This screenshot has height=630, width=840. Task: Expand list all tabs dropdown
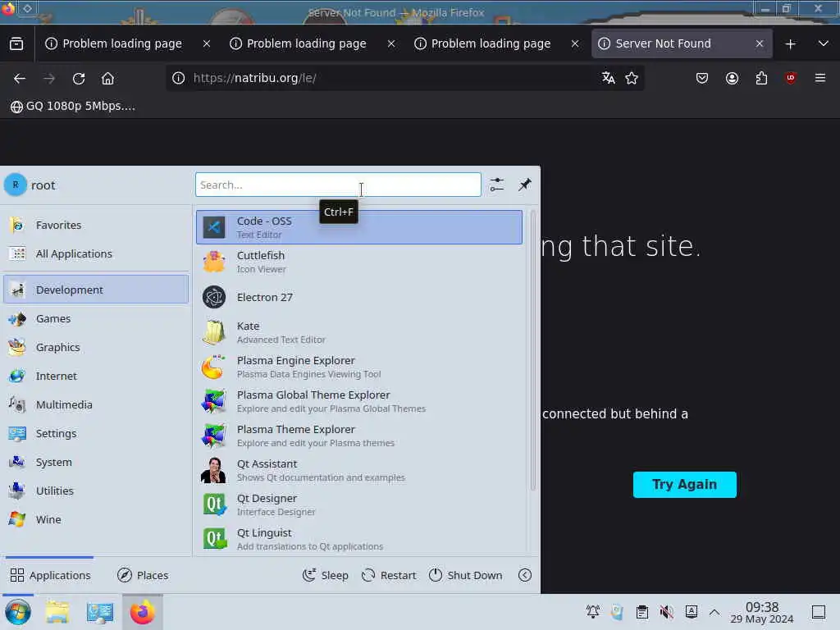click(x=824, y=44)
